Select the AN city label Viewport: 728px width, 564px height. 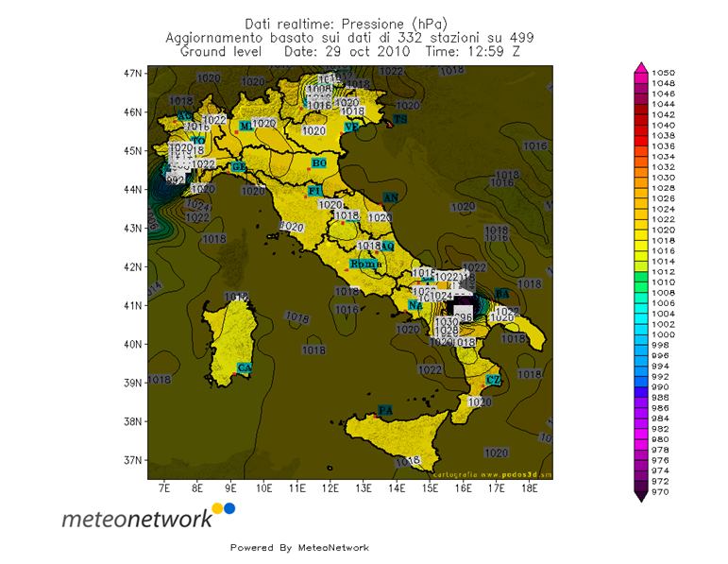(x=391, y=197)
